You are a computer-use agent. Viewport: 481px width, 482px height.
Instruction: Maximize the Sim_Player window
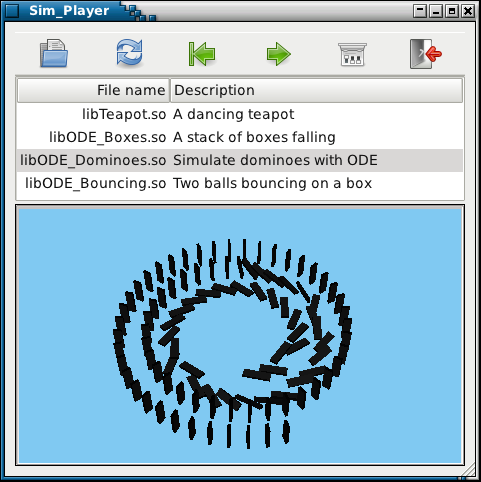point(452,11)
